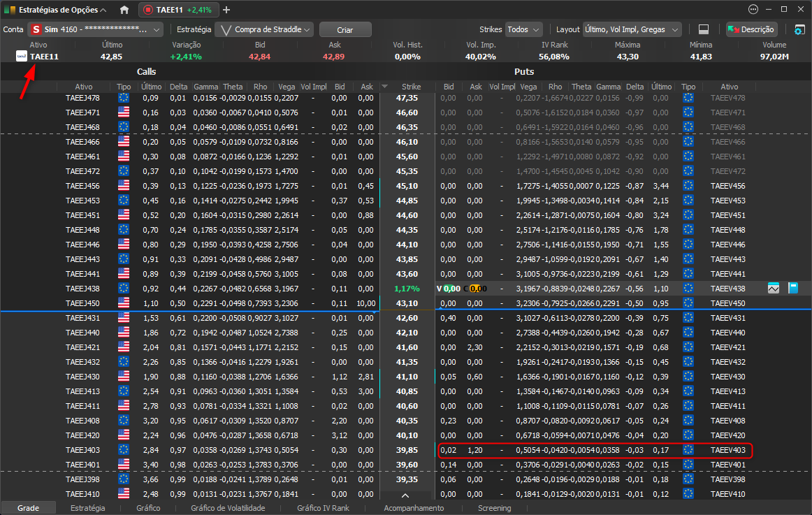Go to the home screen icon
Image resolution: width=812 pixels, height=515 pixels.
click(124, 10)
